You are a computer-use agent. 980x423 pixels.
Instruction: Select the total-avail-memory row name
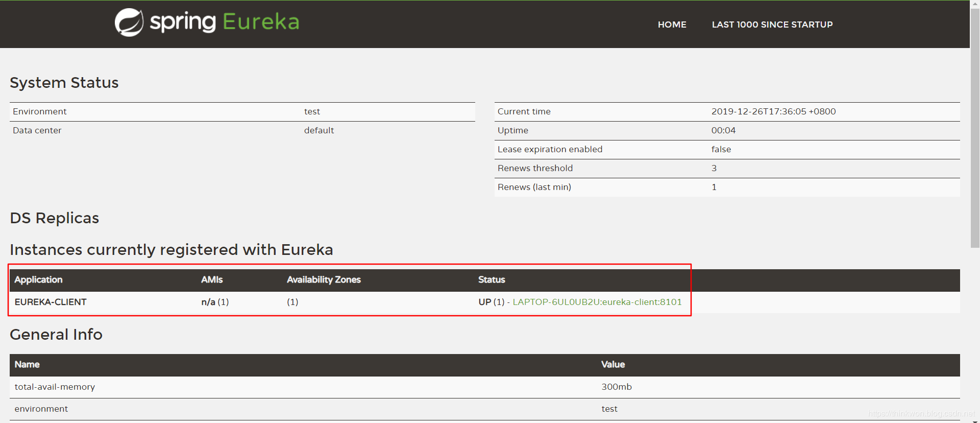pyautogui.click(x=55, y=387)
